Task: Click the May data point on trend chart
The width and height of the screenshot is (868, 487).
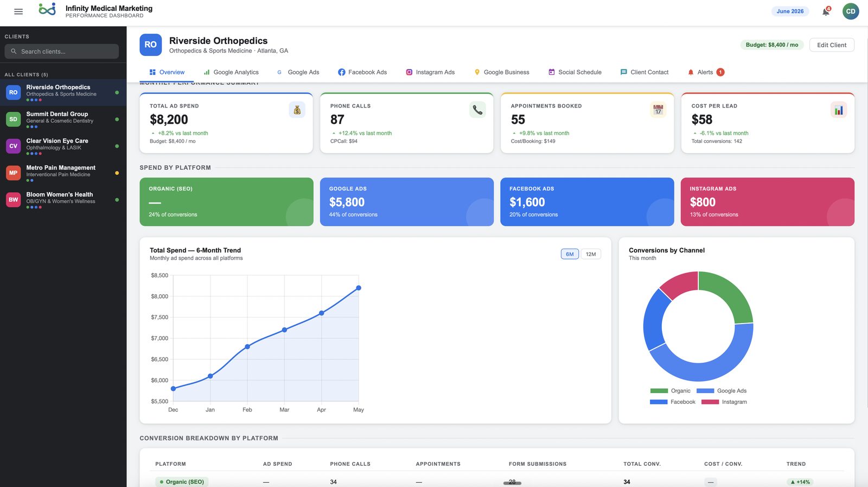Action: tap(359, 288)
